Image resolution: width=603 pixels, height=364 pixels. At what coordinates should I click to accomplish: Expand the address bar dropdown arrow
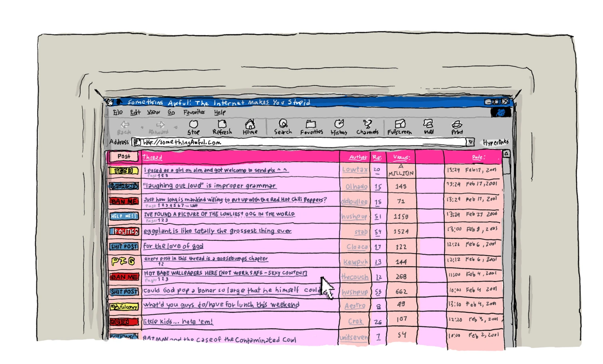(470, 142)
